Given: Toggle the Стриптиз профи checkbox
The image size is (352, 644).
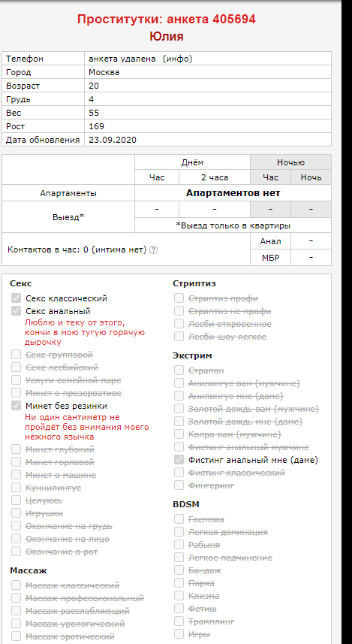Looking at the screenshot, I should point(179,298).
